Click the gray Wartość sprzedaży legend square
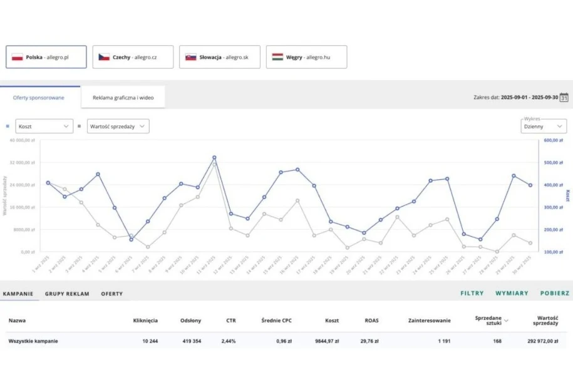Image resolution: width=573 pixels, height=392 pixels. tap(79, 126)
